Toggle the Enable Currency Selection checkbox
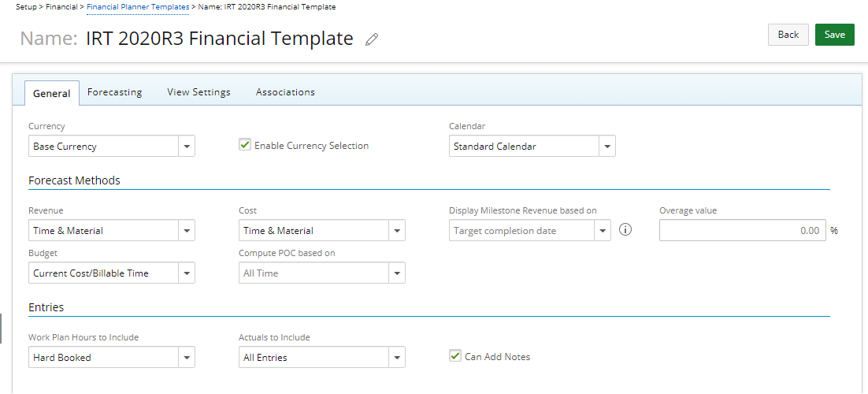 click(x=245, y=145)
